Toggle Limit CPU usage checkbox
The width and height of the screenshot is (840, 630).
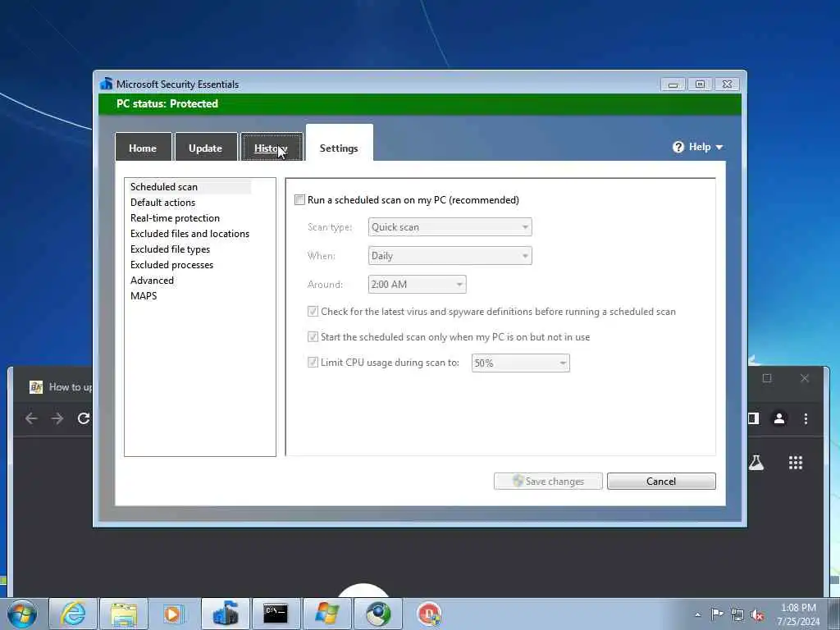click(313, 363)
